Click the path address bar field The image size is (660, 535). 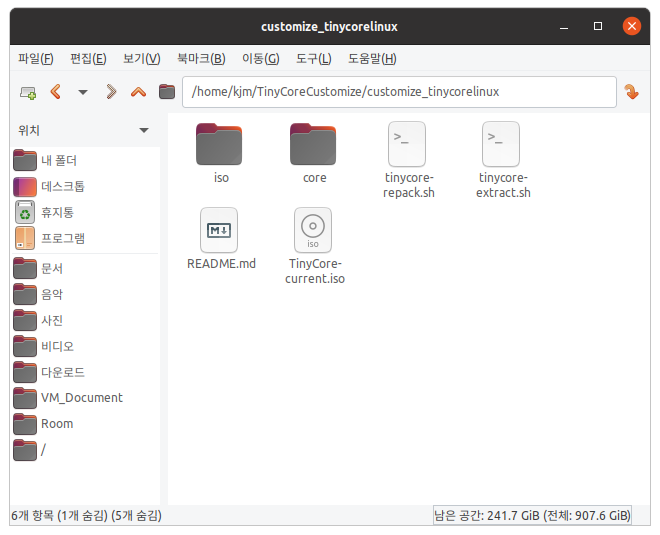pyautogui.click(x=399, y=92)
